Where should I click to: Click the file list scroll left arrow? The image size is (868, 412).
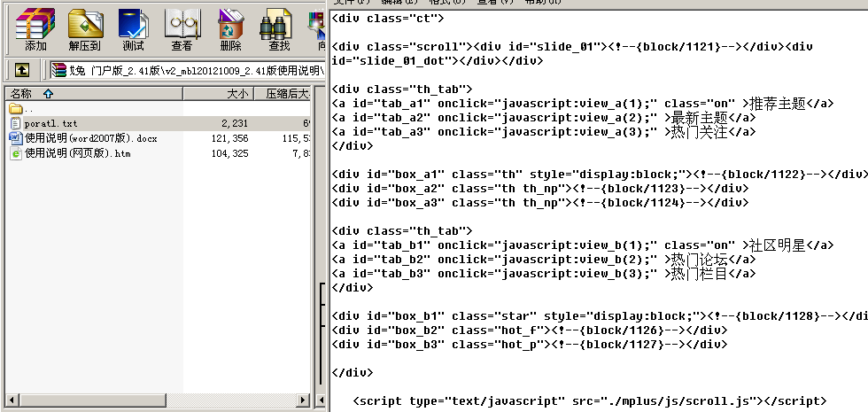click(x=11, y=400)
